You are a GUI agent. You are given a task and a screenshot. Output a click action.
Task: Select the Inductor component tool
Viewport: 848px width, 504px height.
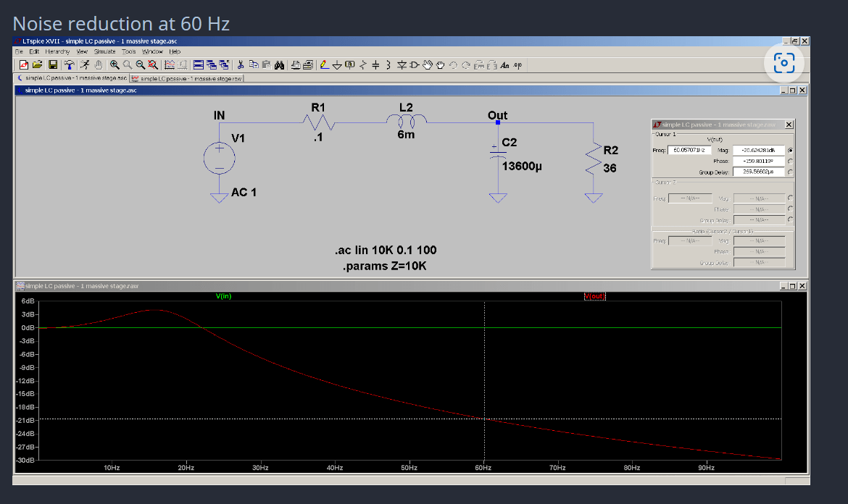(x=388, y=65)
